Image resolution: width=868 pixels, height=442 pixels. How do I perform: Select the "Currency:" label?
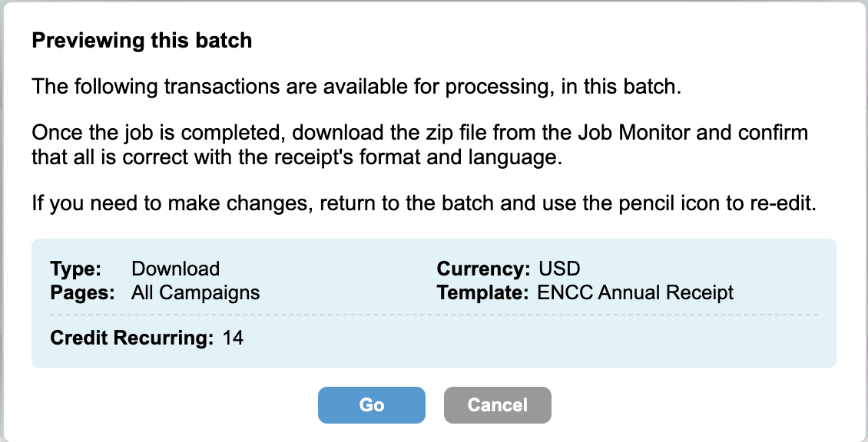pyautogui.click(x=483, y=269)
